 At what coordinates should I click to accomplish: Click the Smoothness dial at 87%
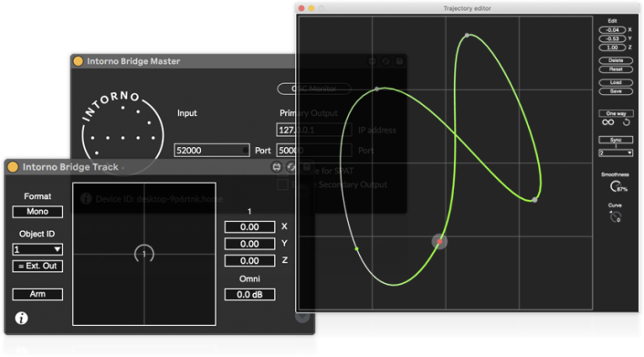(616, 186)
